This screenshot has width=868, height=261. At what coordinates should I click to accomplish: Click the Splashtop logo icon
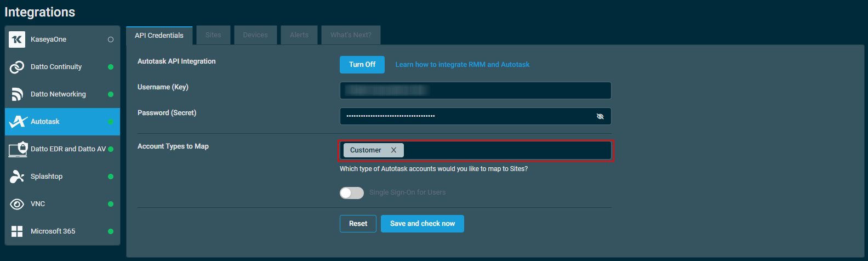[17, 177]
